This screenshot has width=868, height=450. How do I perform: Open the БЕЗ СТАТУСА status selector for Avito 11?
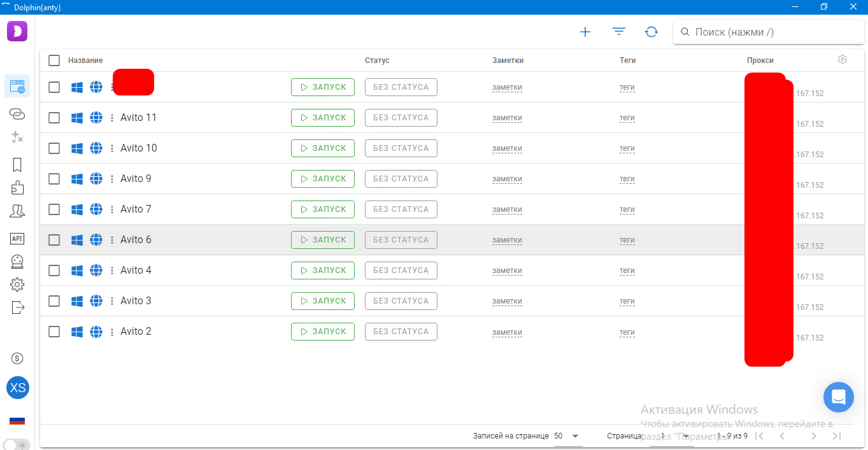pos(401,118)
